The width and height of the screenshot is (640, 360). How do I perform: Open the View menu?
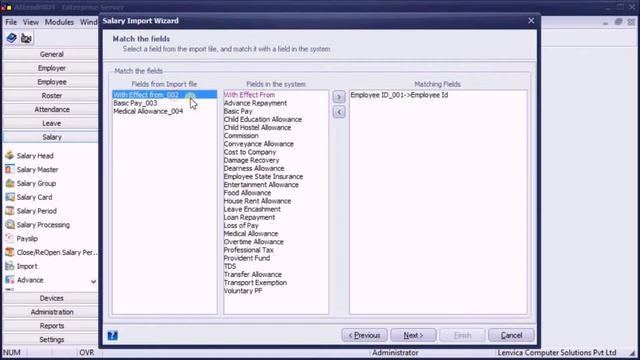31,22
